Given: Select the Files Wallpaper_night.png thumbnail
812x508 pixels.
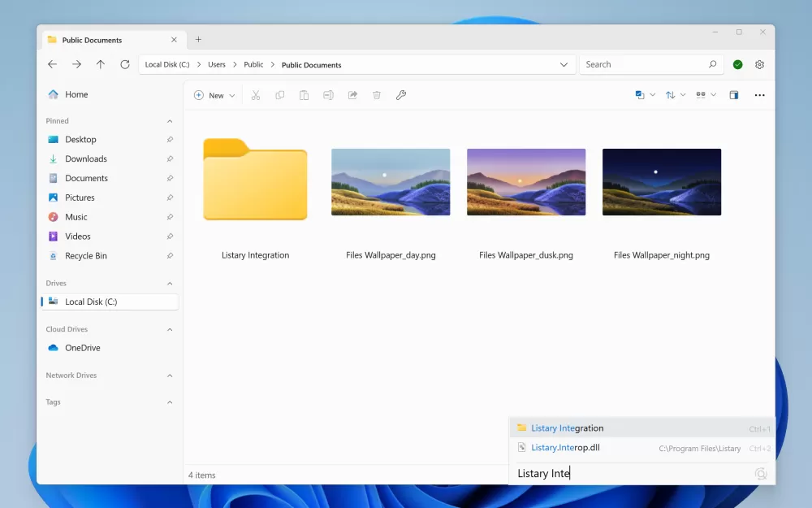Looking at the screenshot, I should coord(662,182).
